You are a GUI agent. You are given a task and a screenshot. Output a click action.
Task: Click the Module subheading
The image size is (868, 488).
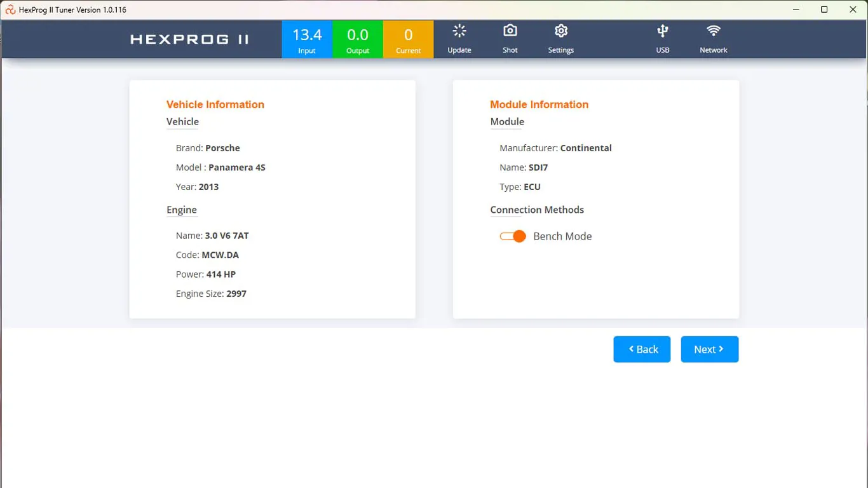pyautogui.click(x=507, y=122)
